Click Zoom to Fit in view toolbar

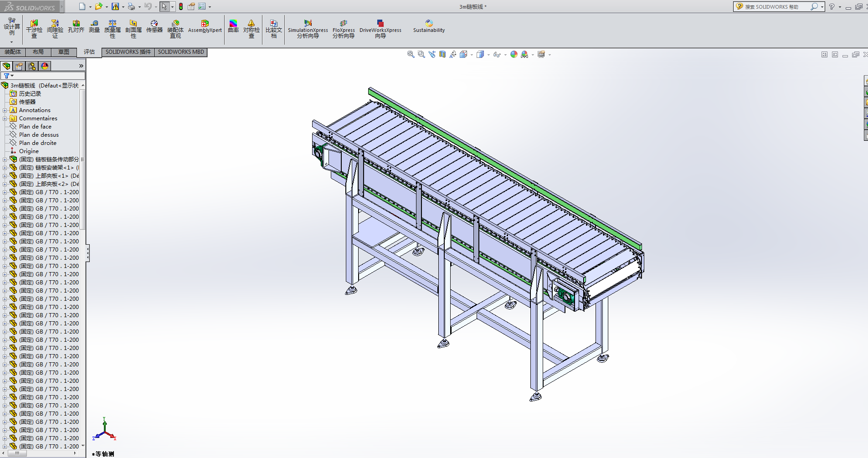pos(411,54)
